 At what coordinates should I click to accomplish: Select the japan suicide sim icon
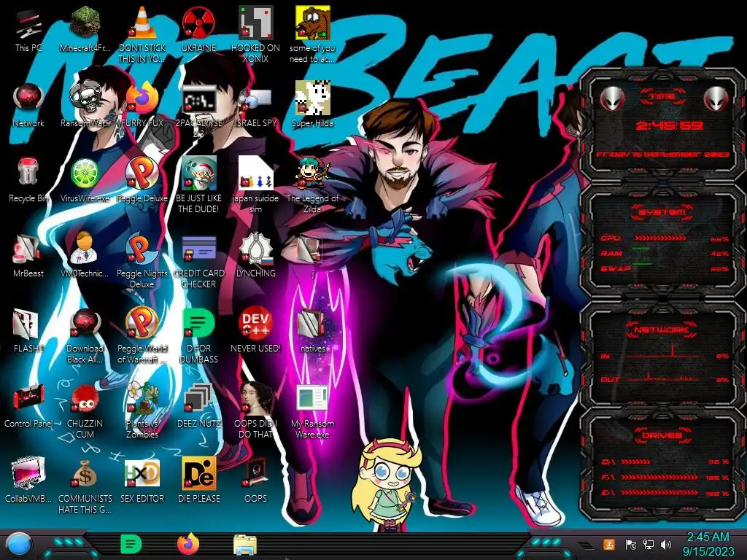pos(255,174)
